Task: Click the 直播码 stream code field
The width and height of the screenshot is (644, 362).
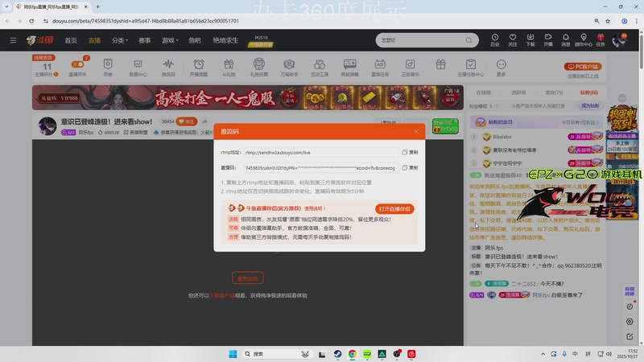Action: (x=320, y=168)
